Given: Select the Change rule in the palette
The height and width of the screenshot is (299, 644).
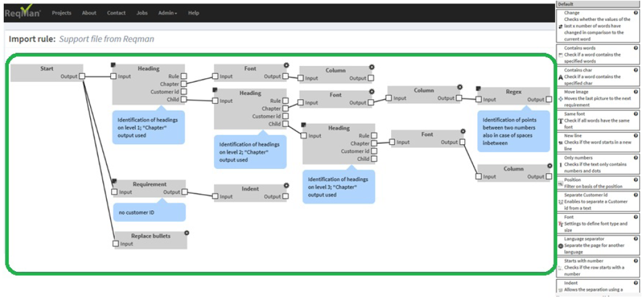Looking at the screenshot, I should coord(598,26).
